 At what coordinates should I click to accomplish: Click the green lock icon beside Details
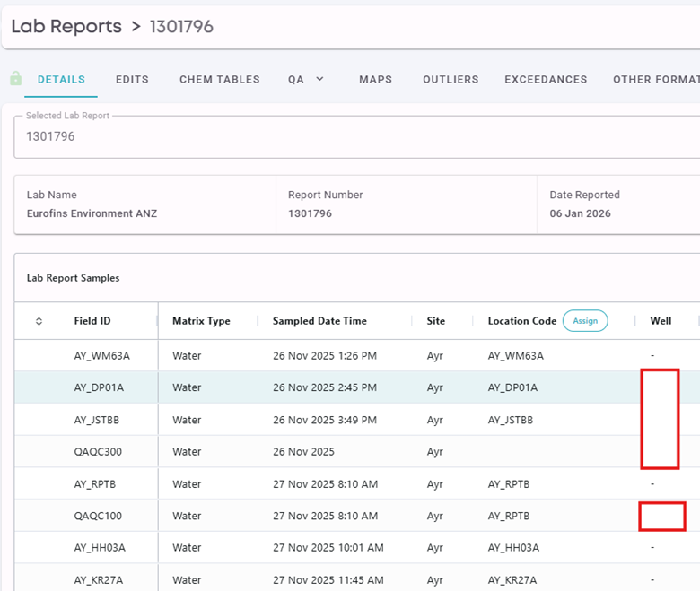coord(15,79)
